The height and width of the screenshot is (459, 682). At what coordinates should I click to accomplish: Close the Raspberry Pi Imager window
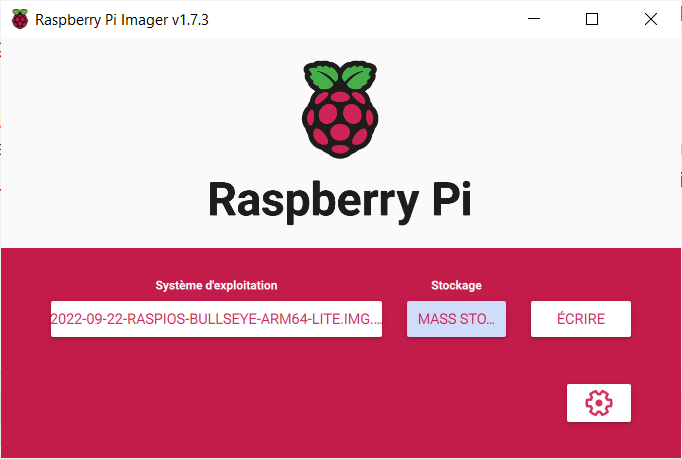pos(651,19)
